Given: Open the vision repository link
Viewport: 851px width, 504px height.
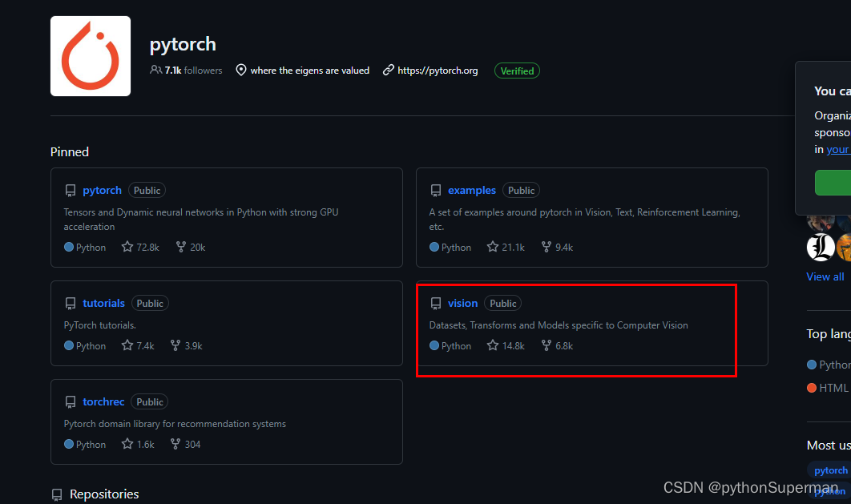Looking at the screenshot, I should tap(462, 303).
